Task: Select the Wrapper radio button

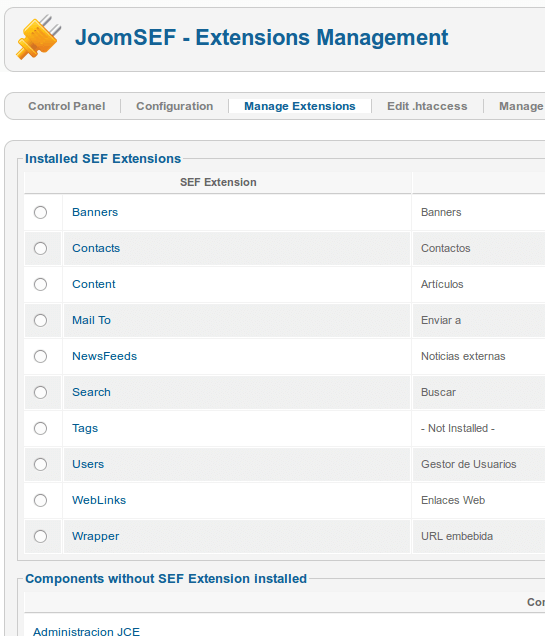Action: click(41, 536)
